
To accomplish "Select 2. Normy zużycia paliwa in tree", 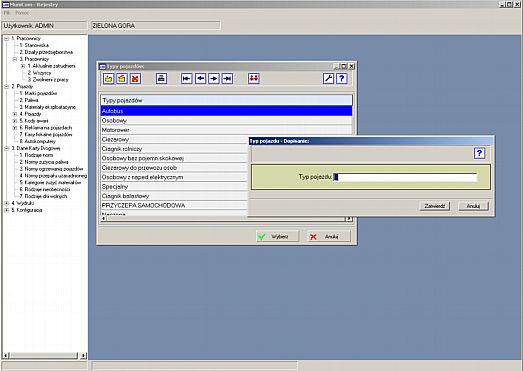I will coord(44,162).
